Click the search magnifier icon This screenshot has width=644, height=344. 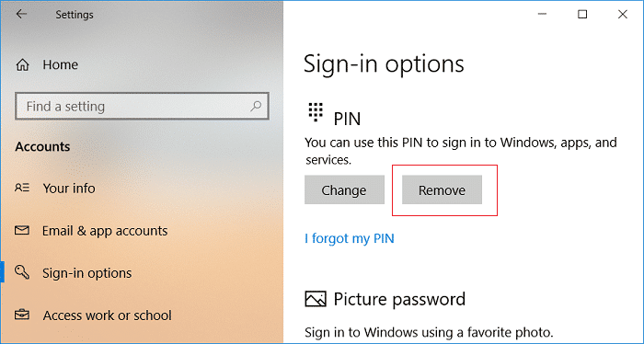(256, 106)
